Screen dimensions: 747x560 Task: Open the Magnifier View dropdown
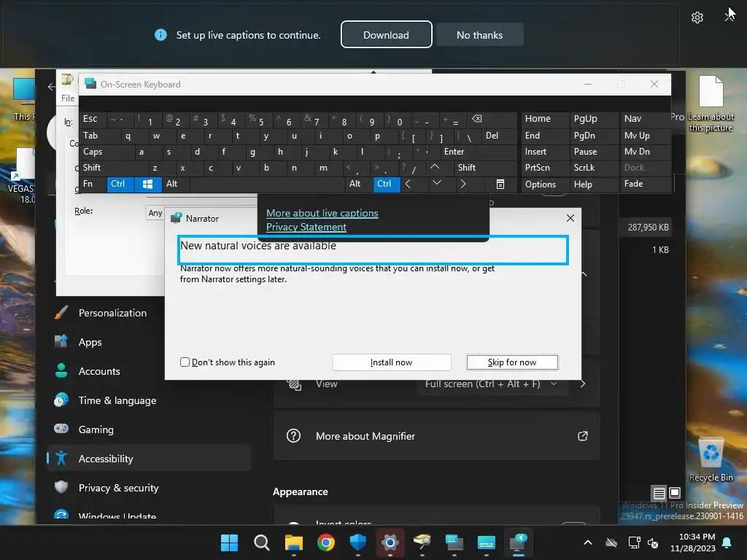pos(492,384)
